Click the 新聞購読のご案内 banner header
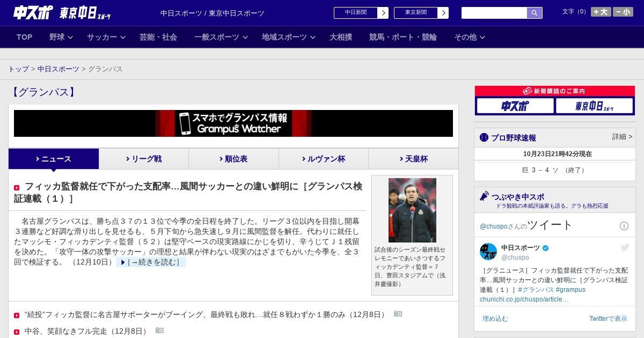This screenshot has height=338, width=644. pyautogui.click(x=555, y=91)
